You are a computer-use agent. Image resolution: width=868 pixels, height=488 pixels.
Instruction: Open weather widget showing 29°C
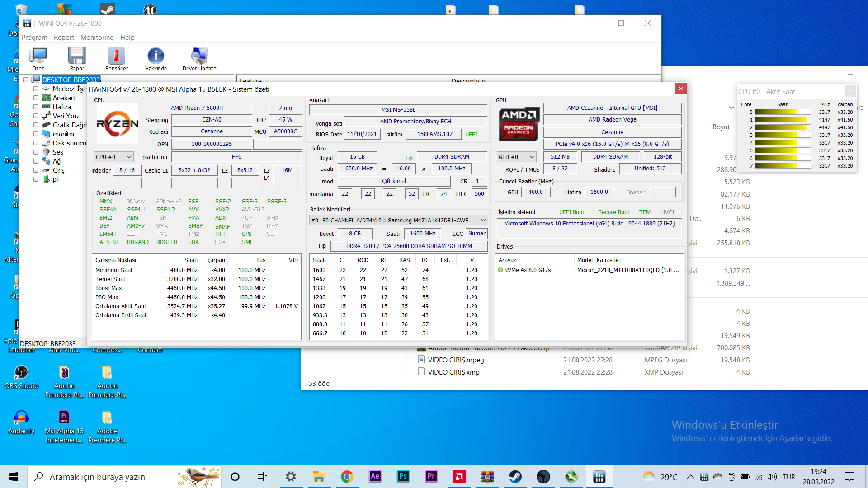660,477
